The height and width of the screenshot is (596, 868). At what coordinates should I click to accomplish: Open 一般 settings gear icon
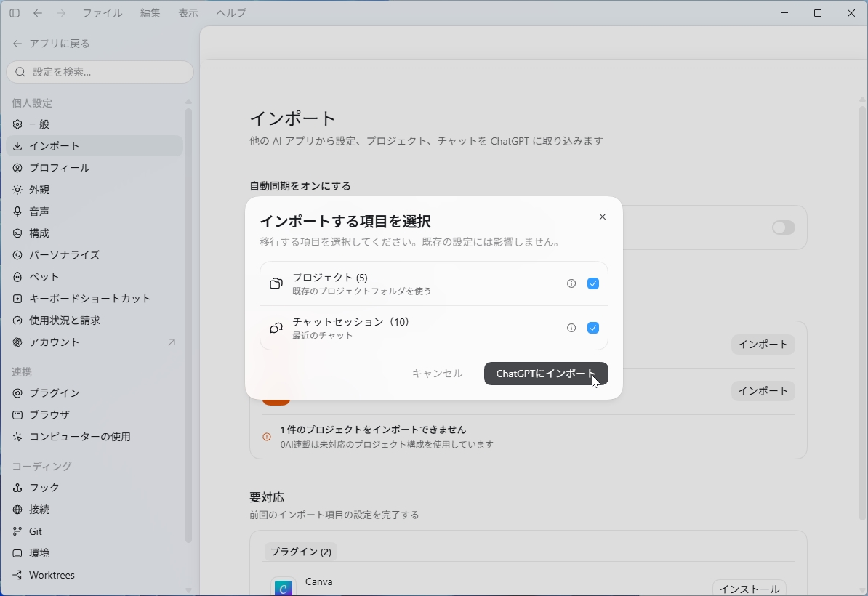tap(17, 124)
